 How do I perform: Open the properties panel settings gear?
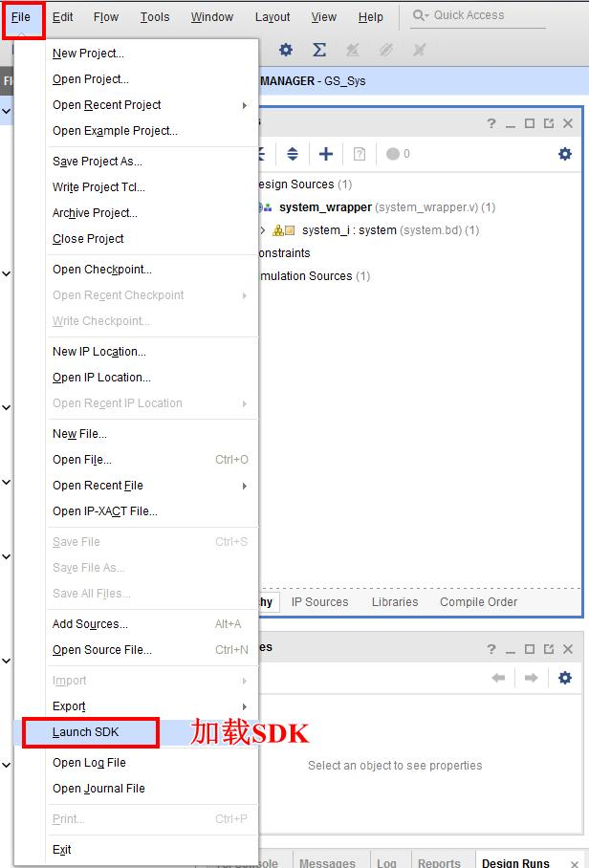point(565,678)
